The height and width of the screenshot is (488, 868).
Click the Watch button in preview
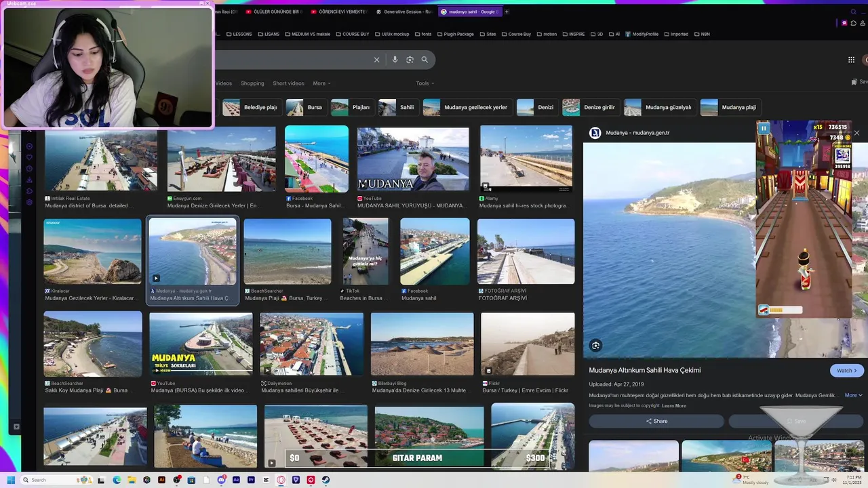pos(847,371)
